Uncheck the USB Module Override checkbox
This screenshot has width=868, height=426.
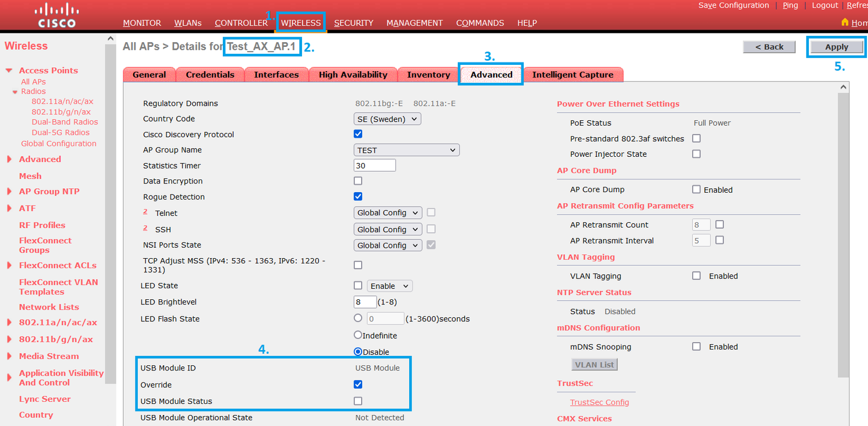(358, 384)
